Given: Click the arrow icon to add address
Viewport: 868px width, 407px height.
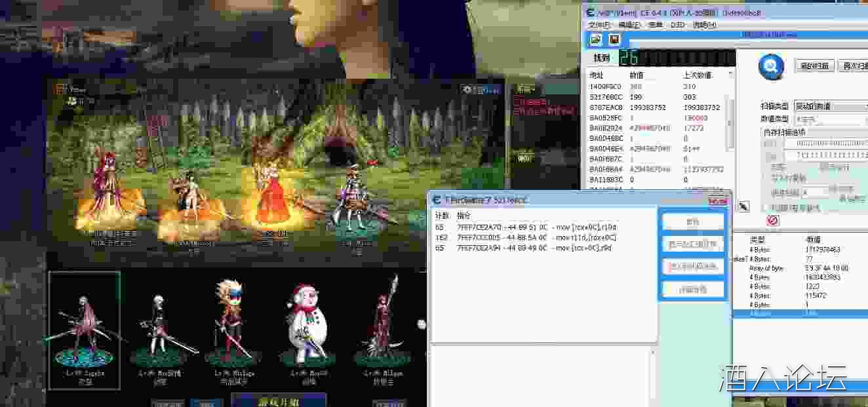Looking at the screenshot, I should click(x=743, y=206).
